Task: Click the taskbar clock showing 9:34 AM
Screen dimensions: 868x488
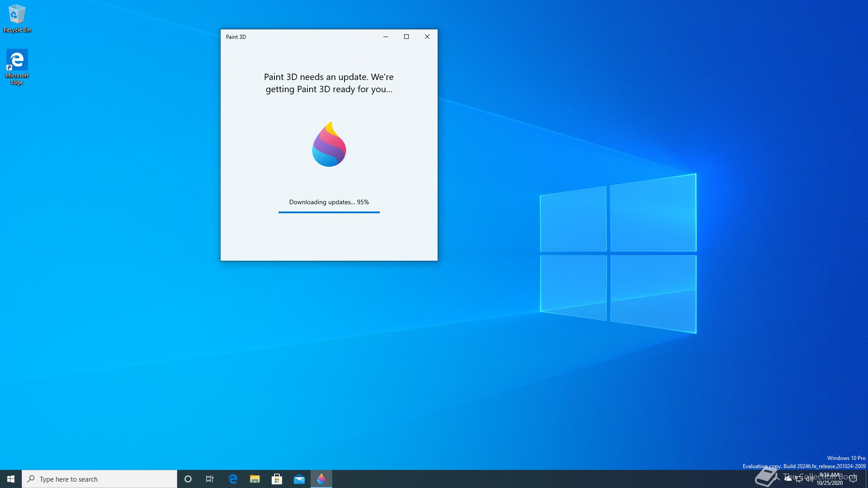Action: coord(830,479)
